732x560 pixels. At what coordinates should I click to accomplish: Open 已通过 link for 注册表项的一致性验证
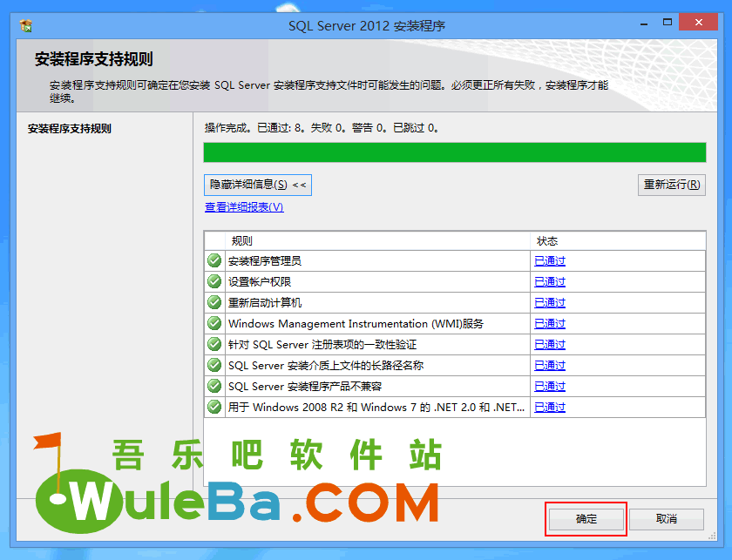pos(550,344)
